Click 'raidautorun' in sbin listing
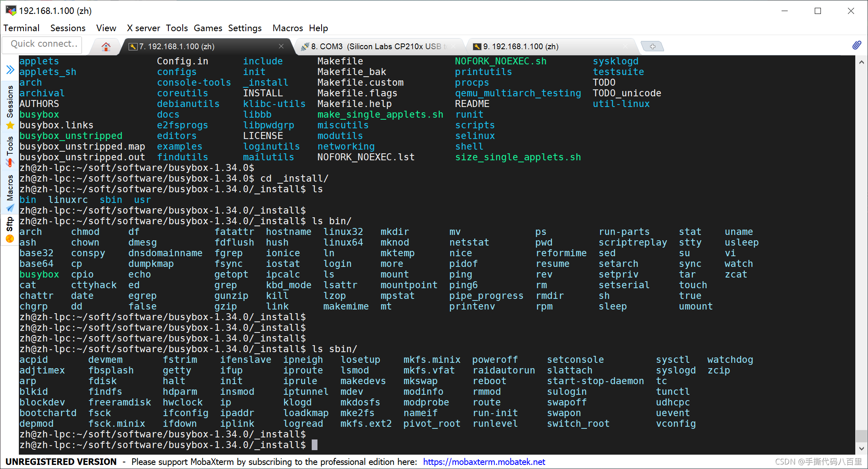This screenshot has width=868, height=469. [x=503, y=370]
